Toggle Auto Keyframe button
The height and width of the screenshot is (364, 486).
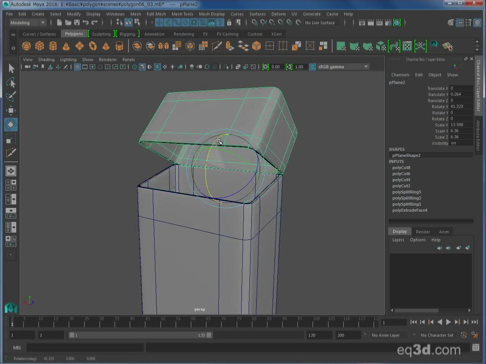tap(464, 335)
